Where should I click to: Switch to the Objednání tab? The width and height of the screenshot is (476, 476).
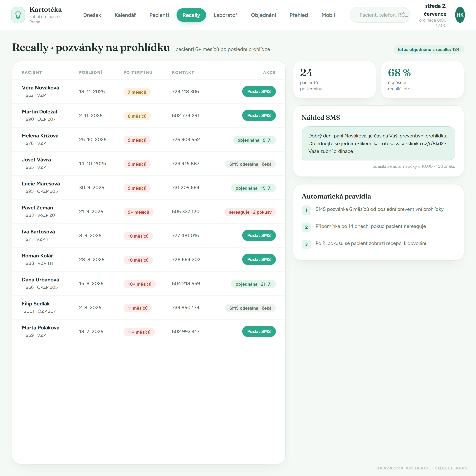click(x=263, y=15)
